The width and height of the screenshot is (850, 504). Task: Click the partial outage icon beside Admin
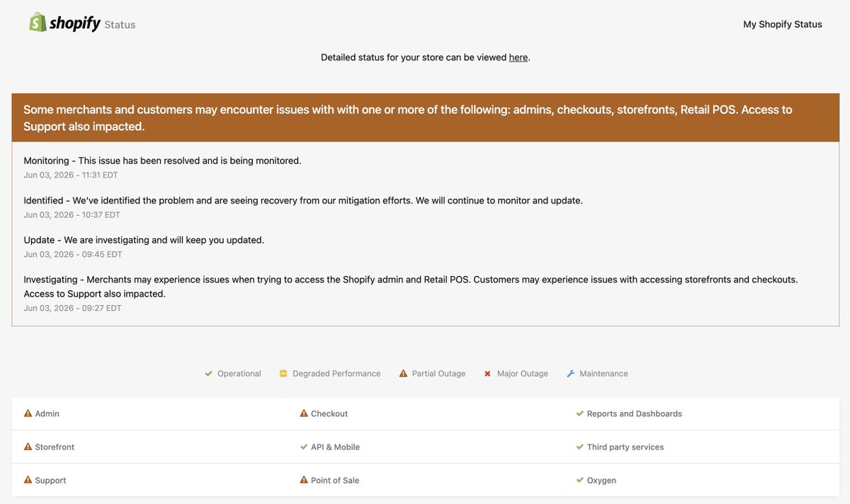click(x=28, y=413)
